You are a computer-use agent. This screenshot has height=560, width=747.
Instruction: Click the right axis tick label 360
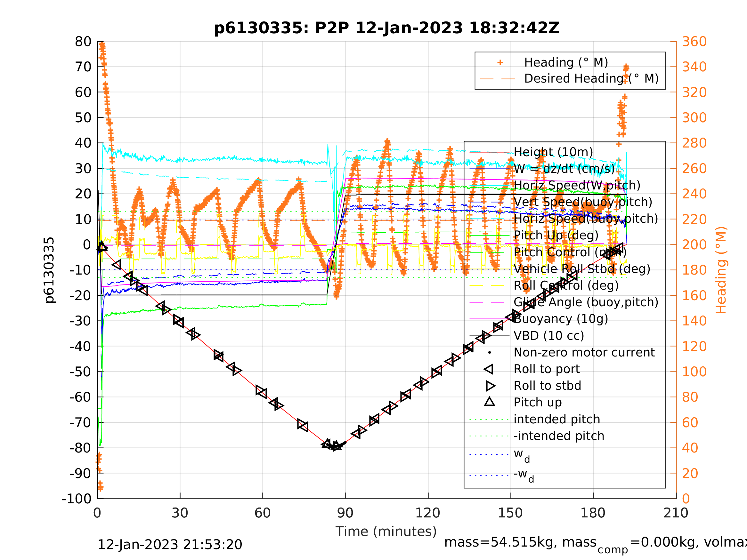pos(694,42)
